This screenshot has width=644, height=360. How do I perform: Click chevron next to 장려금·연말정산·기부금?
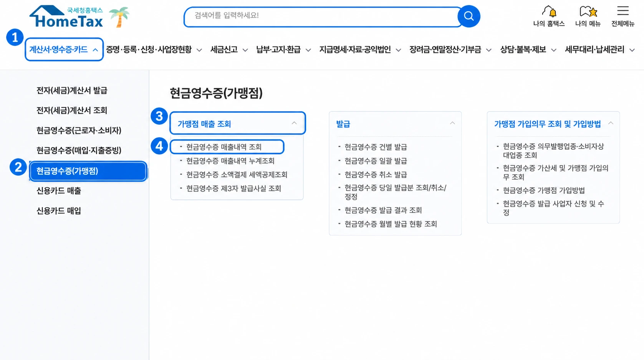tap(488, 50)
